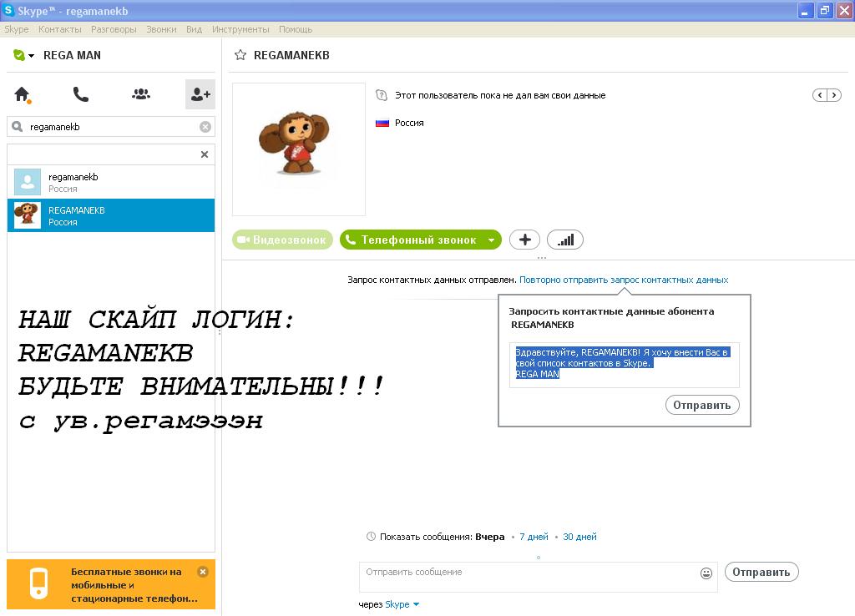Click the search magnifier icon
This screenshot has width=855, height=616.
coord(18,127)
